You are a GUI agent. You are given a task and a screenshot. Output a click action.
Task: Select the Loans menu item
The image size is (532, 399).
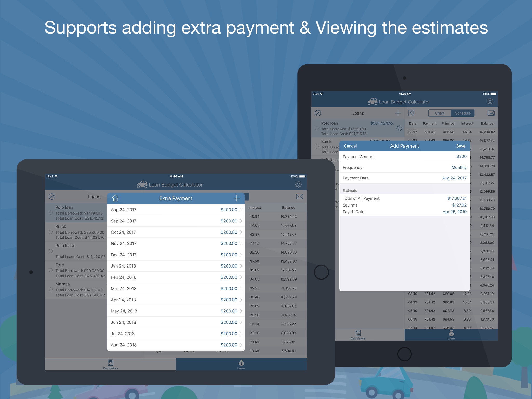241,364
